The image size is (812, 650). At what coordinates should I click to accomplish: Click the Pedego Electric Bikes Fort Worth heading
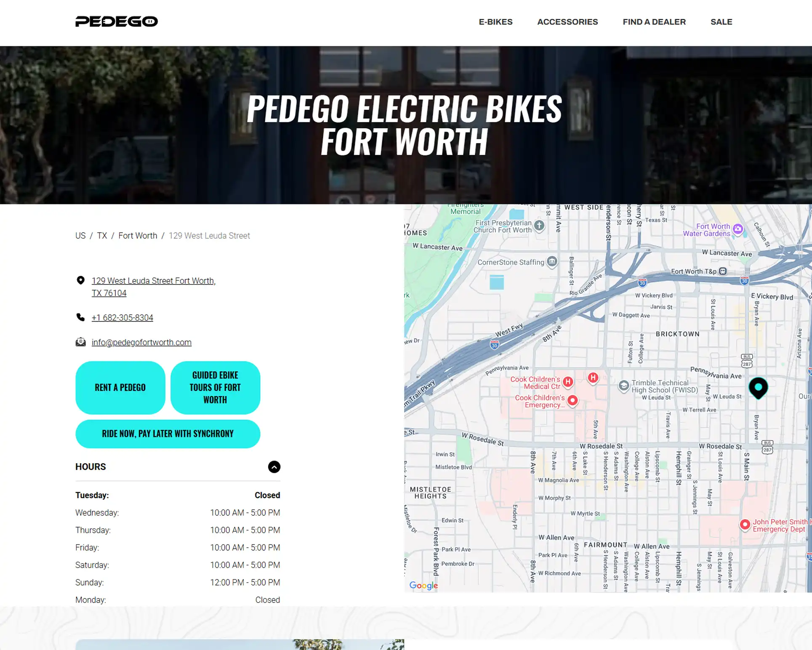click(x=404, y=125)
